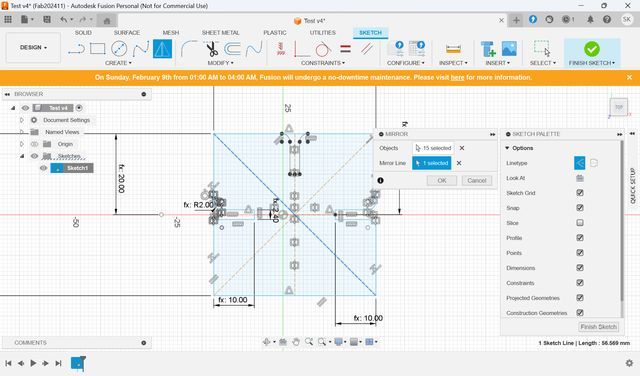
Task: Select the two-point Rectangle tool
Action: tap(98, 49)
